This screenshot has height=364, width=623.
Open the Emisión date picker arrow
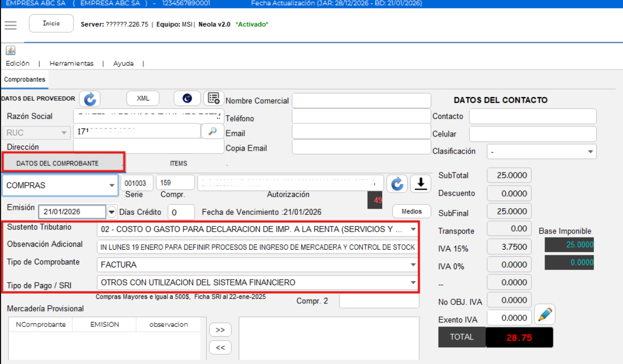pos(112,212)
